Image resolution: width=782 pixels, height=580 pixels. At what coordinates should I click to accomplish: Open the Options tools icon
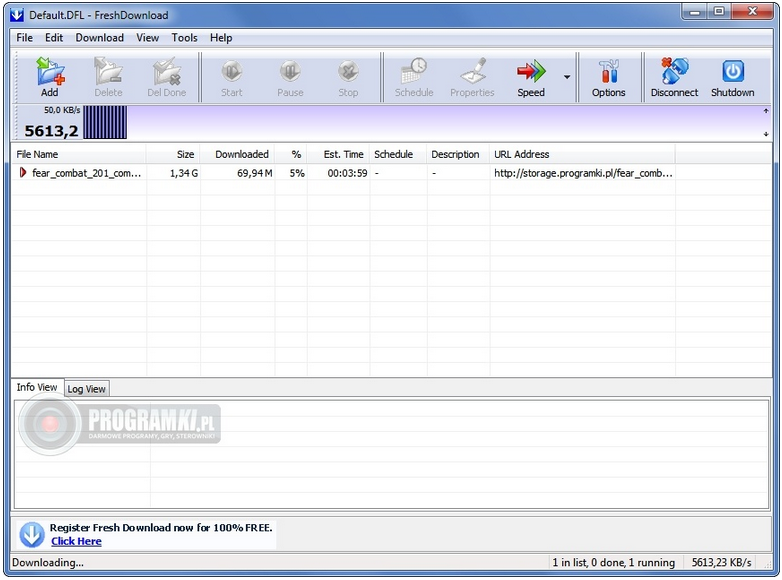(609, 71)
